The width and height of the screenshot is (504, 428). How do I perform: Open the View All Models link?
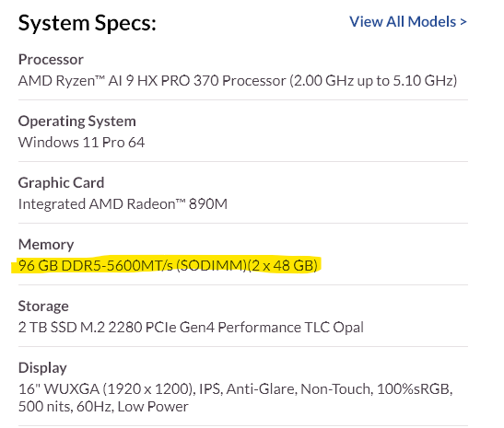click(x=408, y=22)
